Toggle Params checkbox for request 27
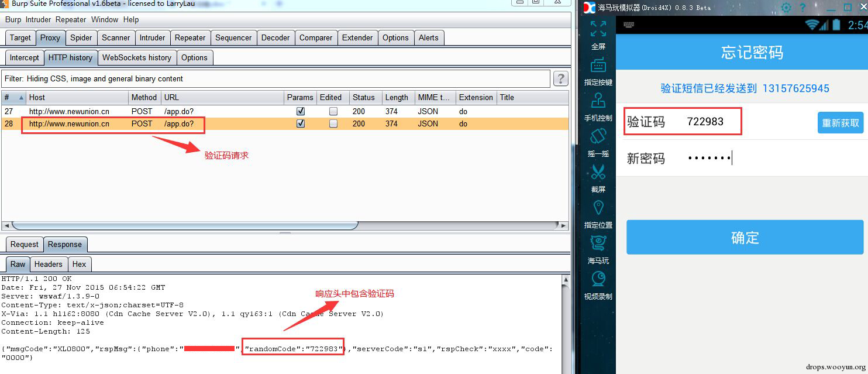 click(x=301, y=111)
